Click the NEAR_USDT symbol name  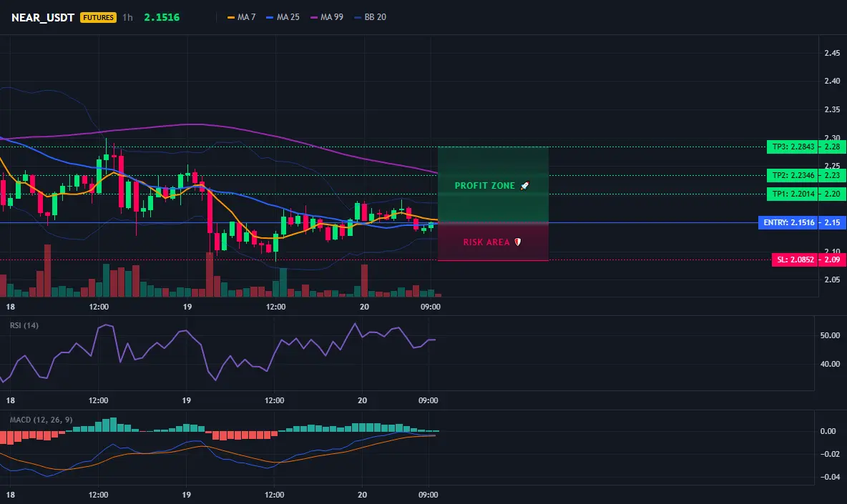click(43, 17)
